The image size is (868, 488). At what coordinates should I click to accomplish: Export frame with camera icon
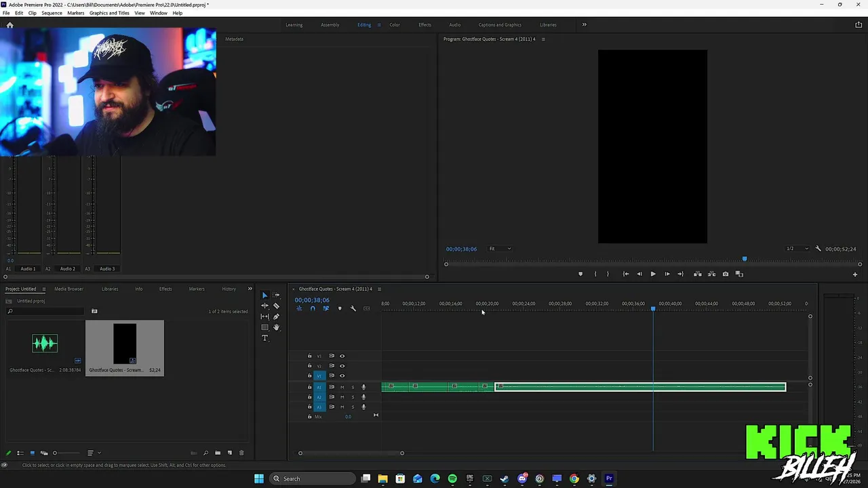(726, 274)
